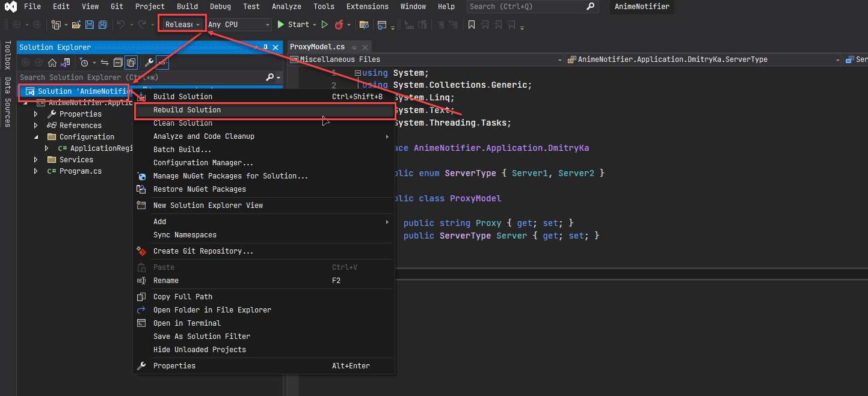The height and width of the screenshot is (396, 868).
Task: Select Rebuild Solution from context menu
Action: [187, 110]
